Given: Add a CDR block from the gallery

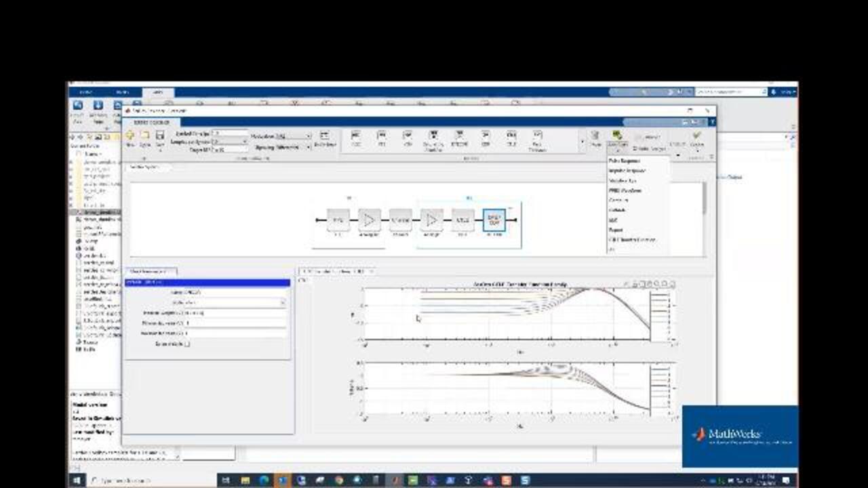Looking at the screenshot, I should click(x=486, y=135).
